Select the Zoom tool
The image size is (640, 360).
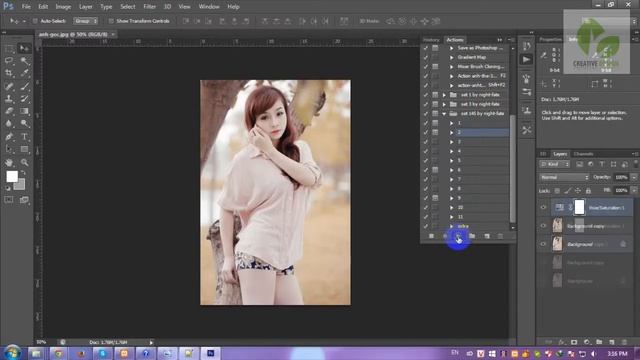(x=24, y=162)
